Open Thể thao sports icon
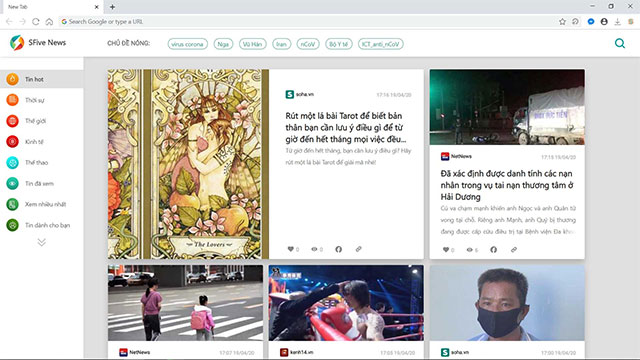This screenshot has height=360, width=640. click(12, 162)
